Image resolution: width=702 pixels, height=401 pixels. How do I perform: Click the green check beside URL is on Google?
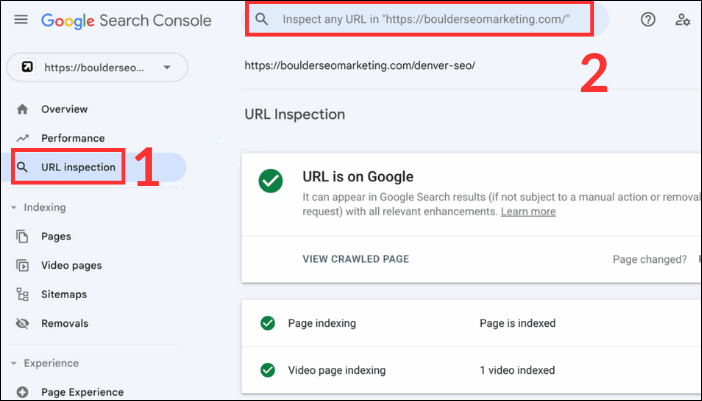pos(270,181)
